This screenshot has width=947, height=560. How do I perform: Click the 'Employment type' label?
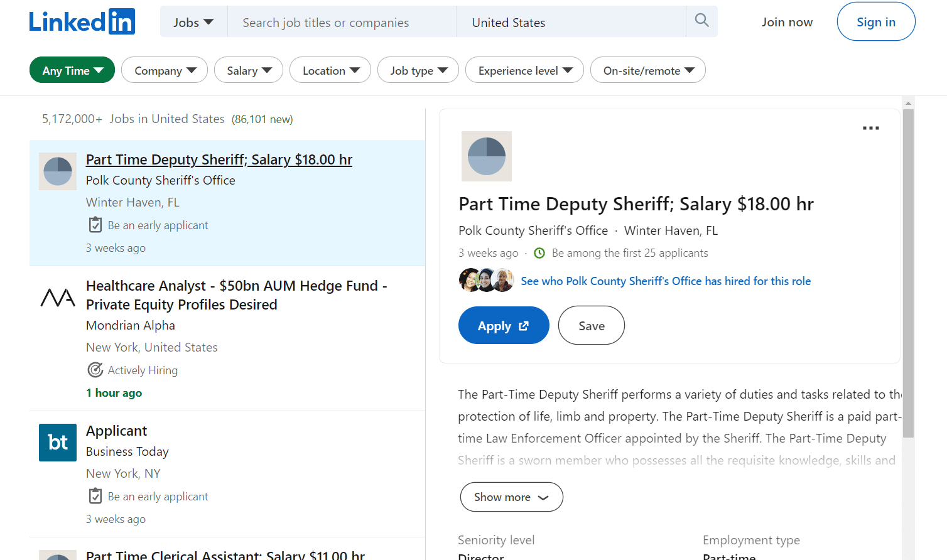pyautogui.click(x=751, y=540)
